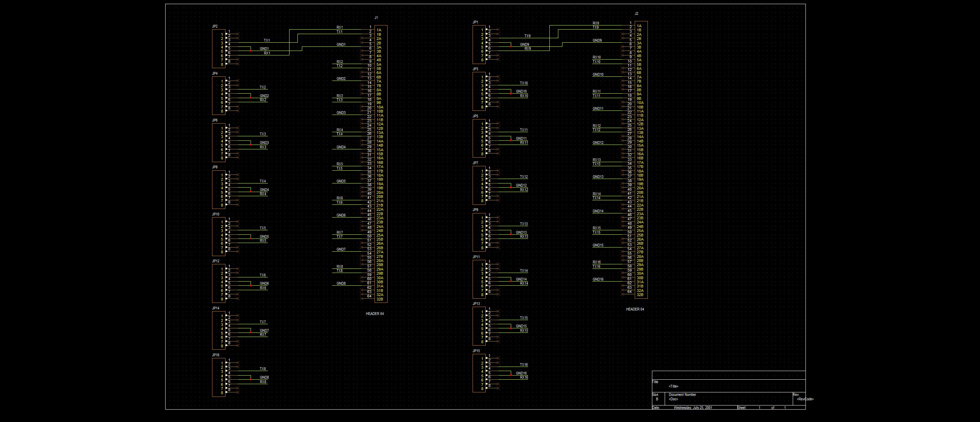The height and width of the screenshot is (422, 980).
Task: Click the date text in title block
Action: (x=693, y=408)
